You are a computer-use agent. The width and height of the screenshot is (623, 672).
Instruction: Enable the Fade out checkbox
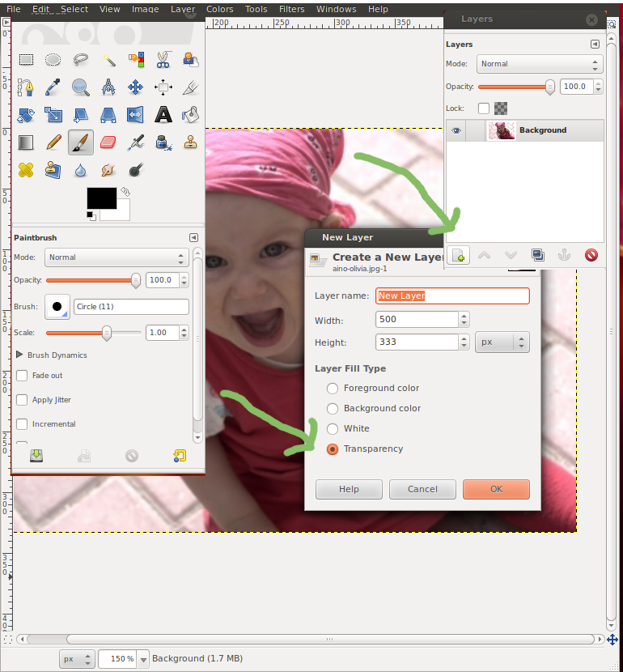tap(23, 376)
